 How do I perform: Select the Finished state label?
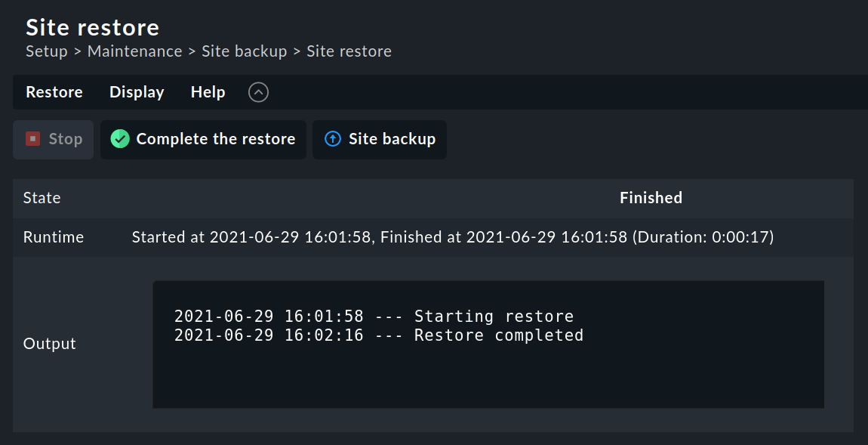pos(651,197)
